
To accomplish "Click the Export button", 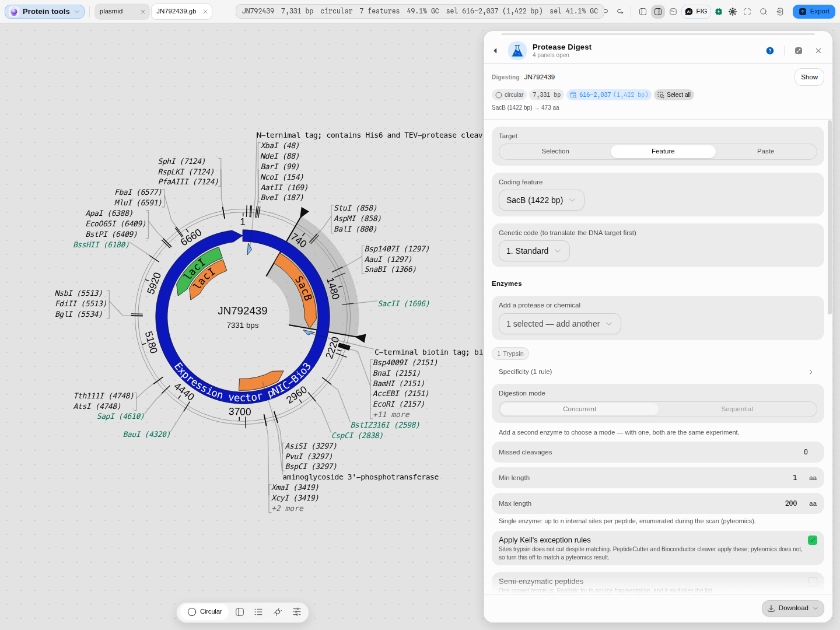I will coord(814,12).
